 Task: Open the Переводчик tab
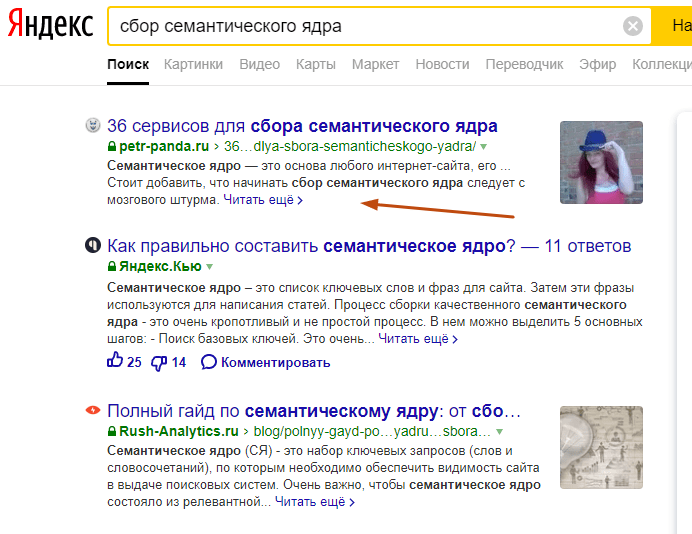pos(524,64)
